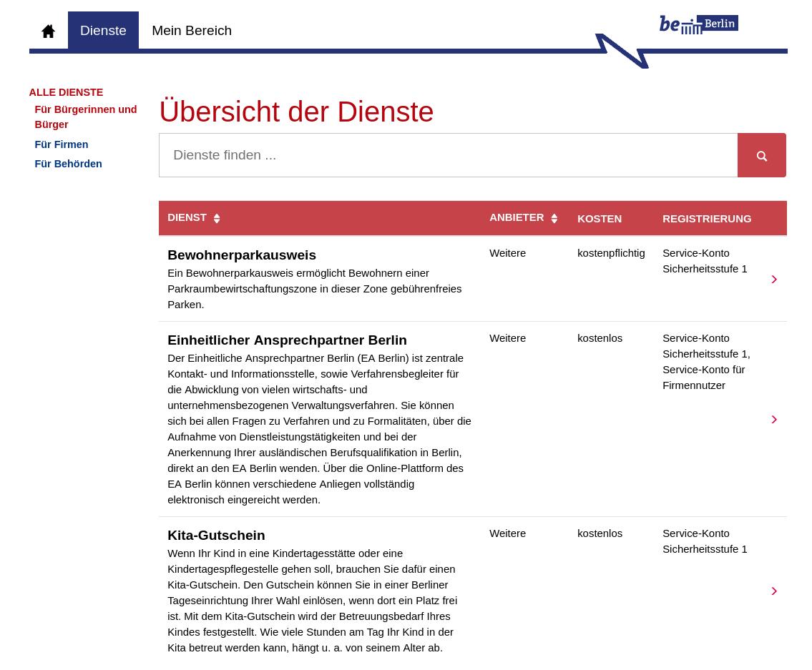812x670 pixels.
Task: Filter services by Für Firmen
Action: [x=61, y=144]
